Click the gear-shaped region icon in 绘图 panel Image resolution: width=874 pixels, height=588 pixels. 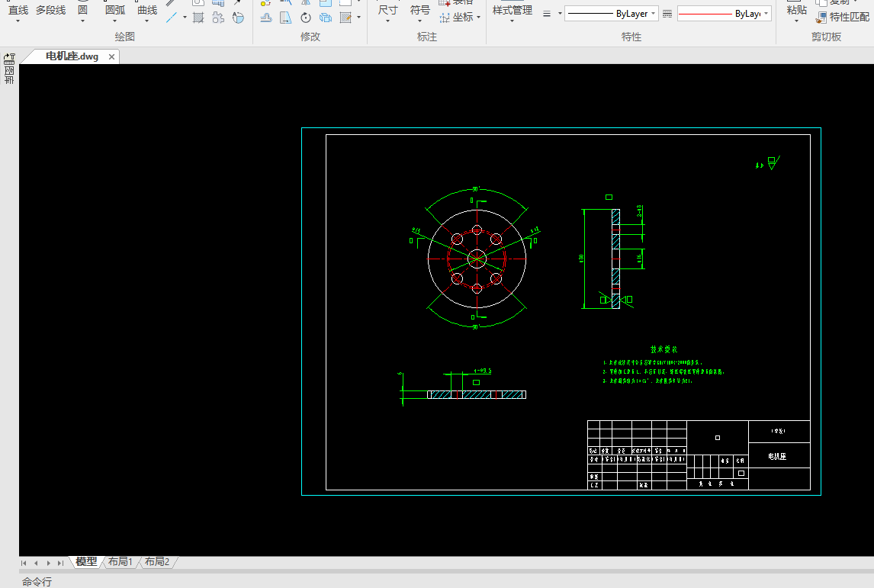[x=218, y=18]
